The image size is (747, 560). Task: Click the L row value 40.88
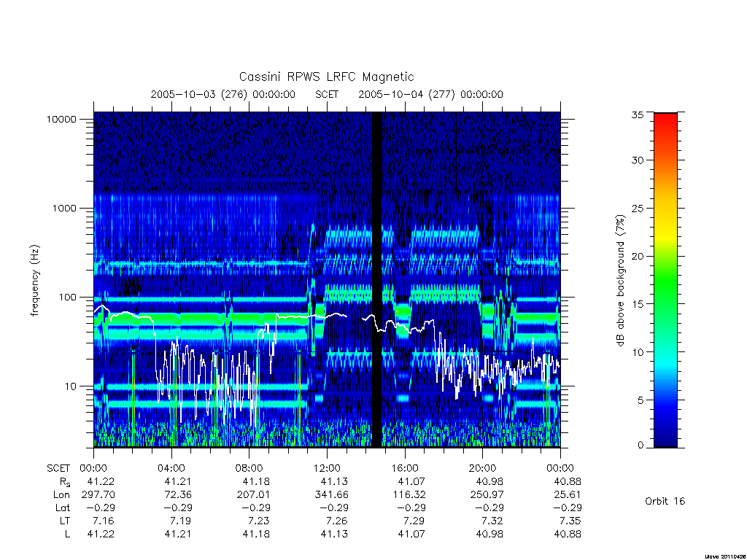568,534
